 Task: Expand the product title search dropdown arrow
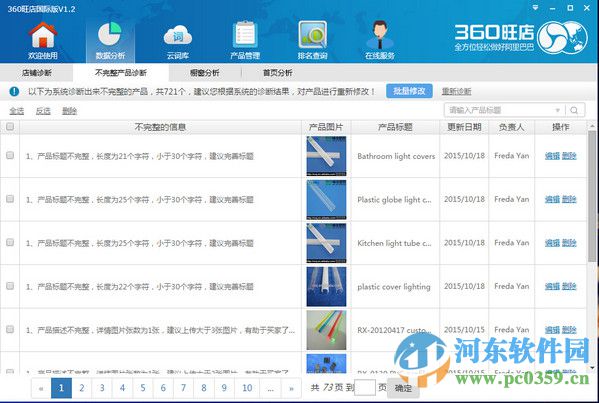(557, 110)
